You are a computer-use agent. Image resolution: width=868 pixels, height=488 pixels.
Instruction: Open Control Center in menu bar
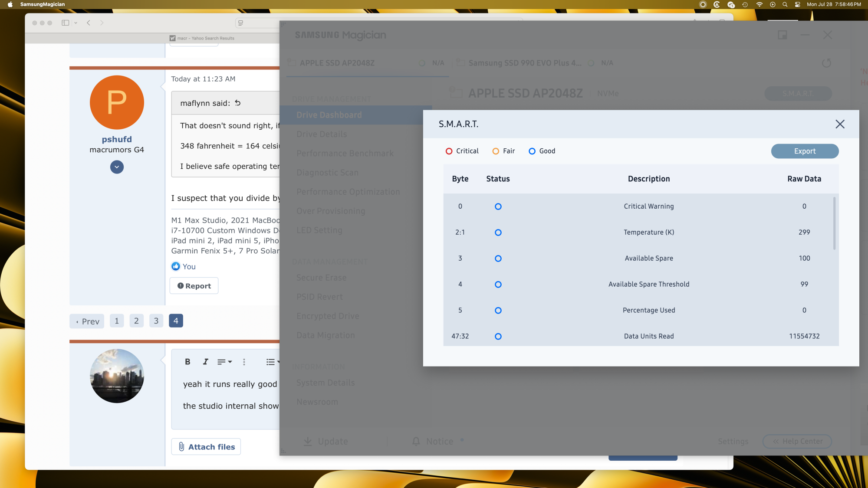[x=797, y=4]
